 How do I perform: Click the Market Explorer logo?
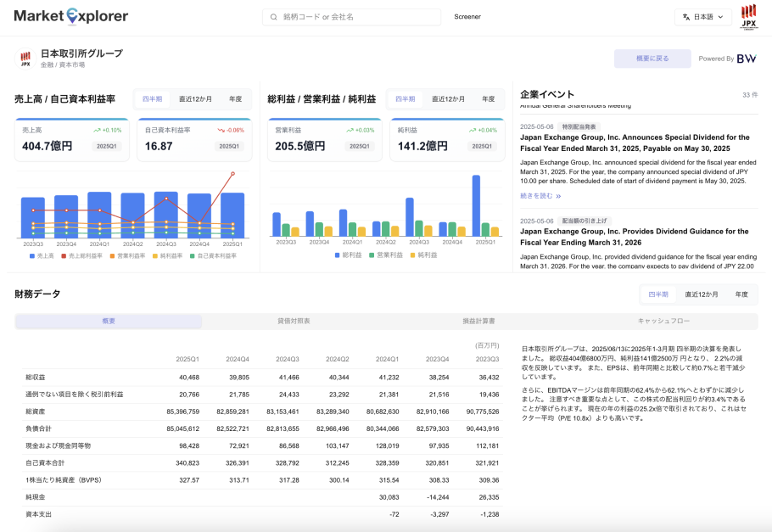[71, 16]
